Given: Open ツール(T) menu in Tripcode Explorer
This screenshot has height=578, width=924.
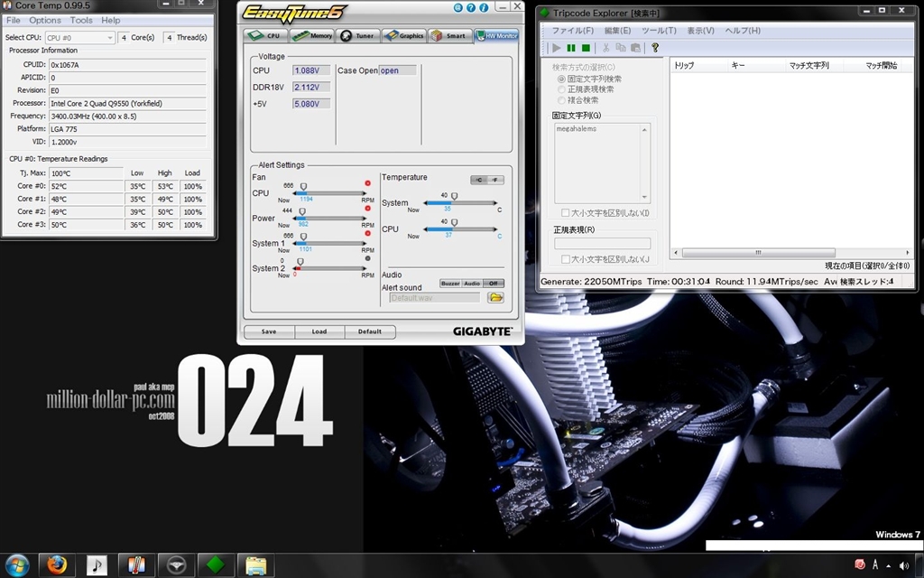Looking at the screenshot, I should click(x=659, y=31).
